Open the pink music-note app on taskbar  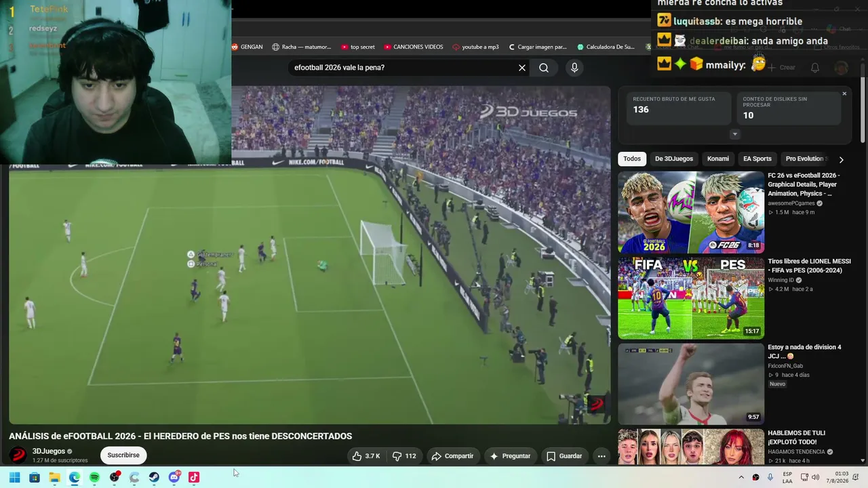tap(194, 477)
